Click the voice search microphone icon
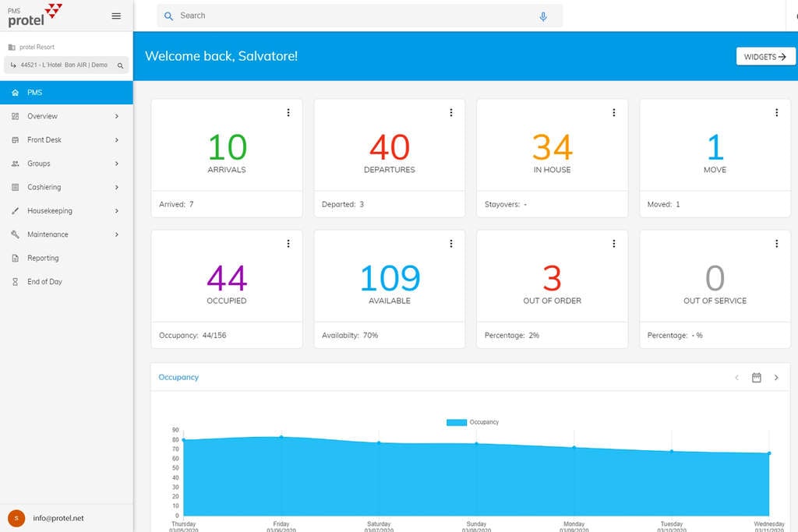The image size is (798, 532). 543,16
